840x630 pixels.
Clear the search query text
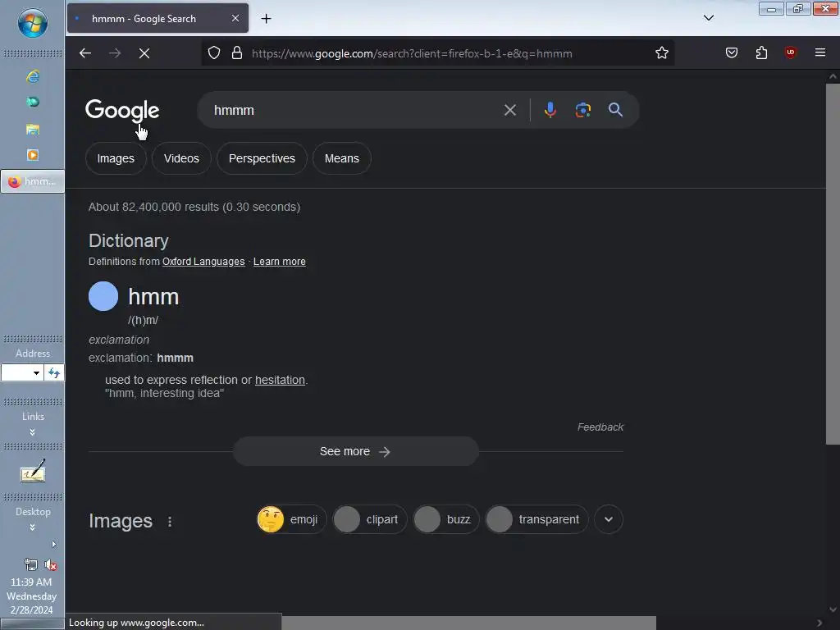(x=510, y=110)
